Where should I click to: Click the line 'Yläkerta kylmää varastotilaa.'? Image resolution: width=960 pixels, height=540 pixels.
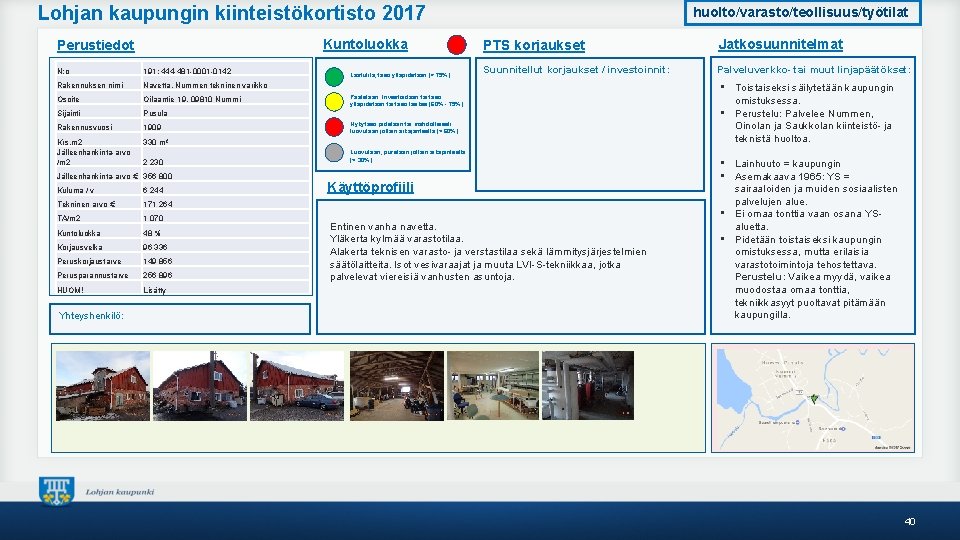pyautogui.click(x=397, y=239)
